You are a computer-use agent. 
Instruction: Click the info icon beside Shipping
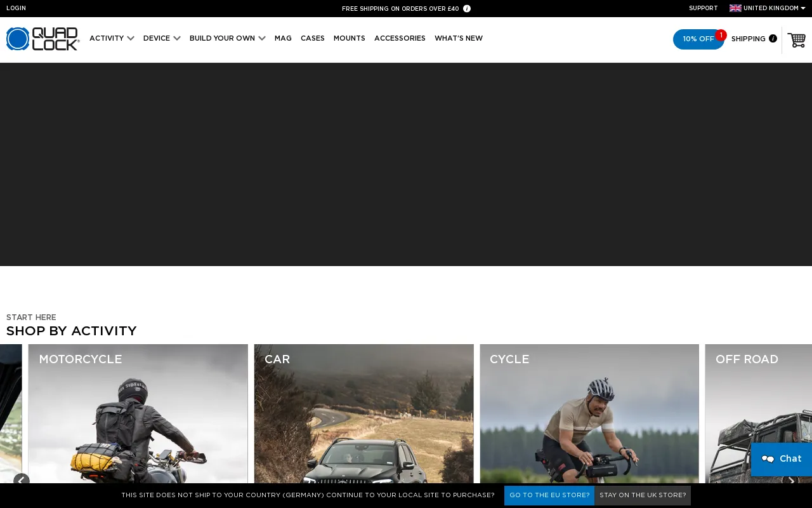click(773, 39)
